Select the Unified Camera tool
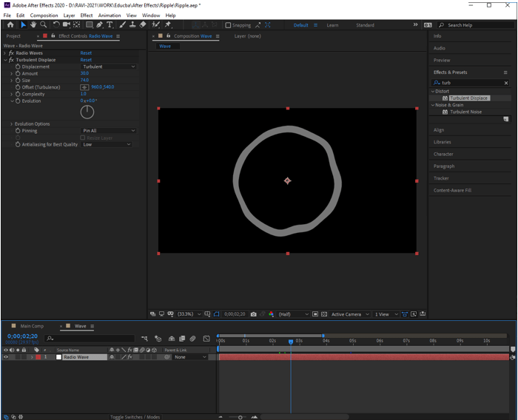The image size is (518, 420). coord(67,24)
